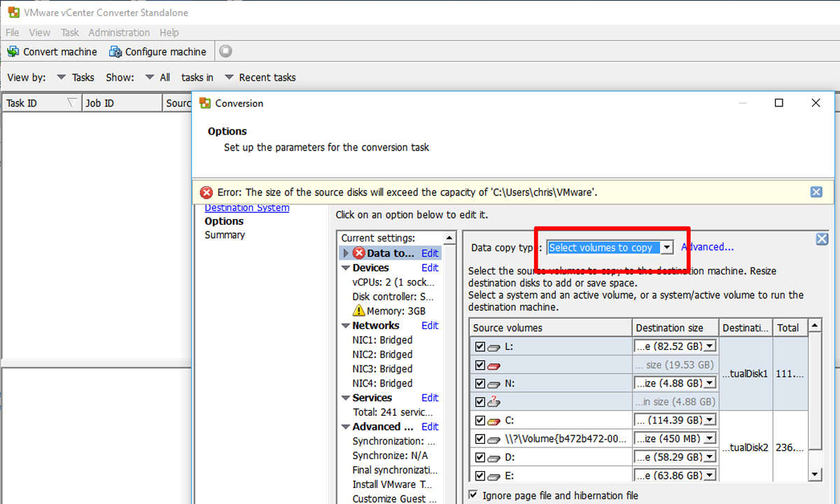Click the red drive icon of the 19.53 GB volume
The height and width of the screenshot is (504, 840).
494,365
